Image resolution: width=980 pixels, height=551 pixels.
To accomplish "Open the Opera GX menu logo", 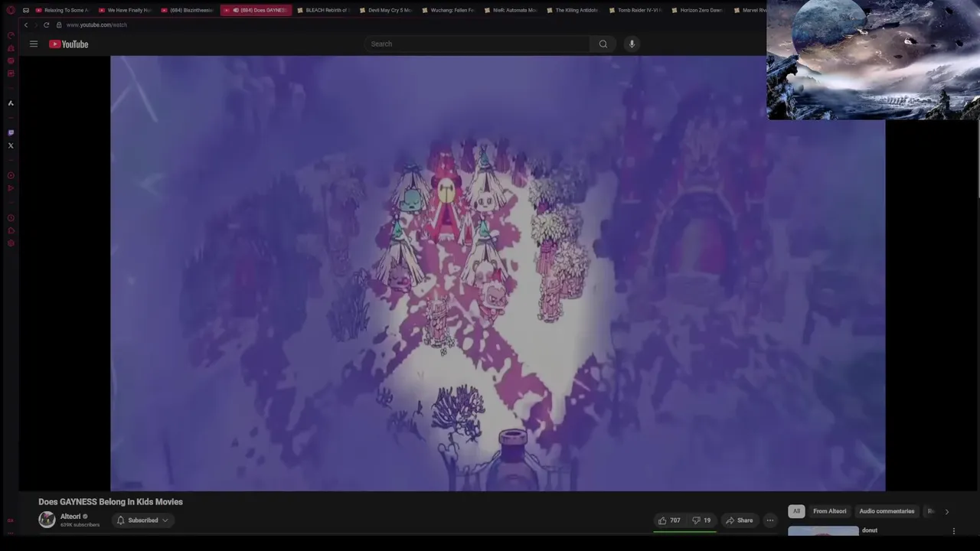I will (x=11, y=10).
